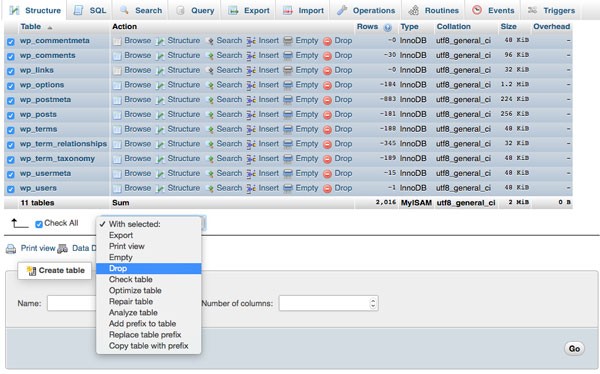Click Number of columns input field
Screen dimensions: 600x374
328,304
